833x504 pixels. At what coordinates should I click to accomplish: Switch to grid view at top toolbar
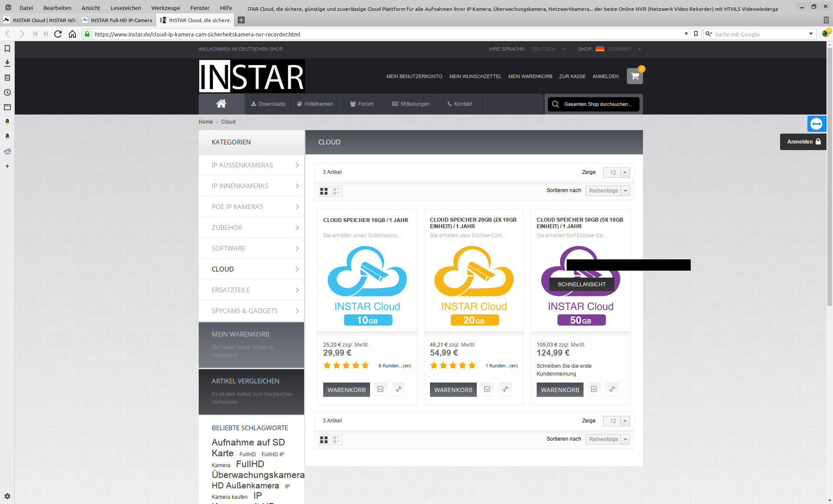tap(324, 191)
